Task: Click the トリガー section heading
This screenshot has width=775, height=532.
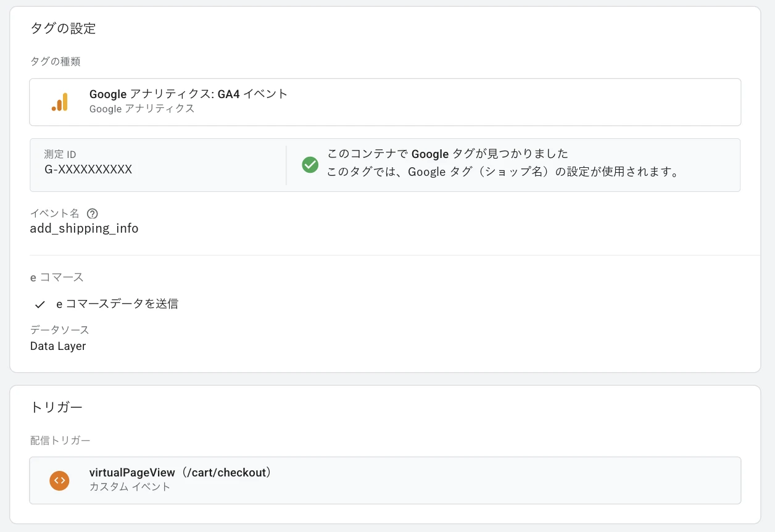Action: pos(56,407)
